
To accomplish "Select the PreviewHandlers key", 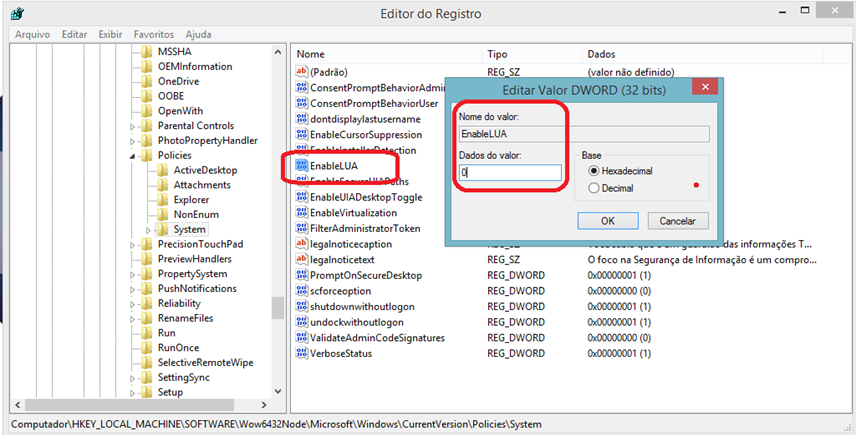I will point(194,259).
